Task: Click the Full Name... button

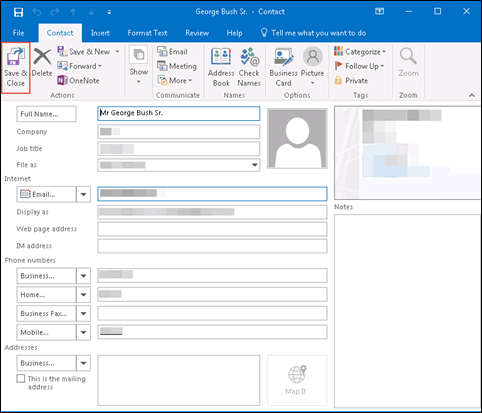Action: coord(46,114)
